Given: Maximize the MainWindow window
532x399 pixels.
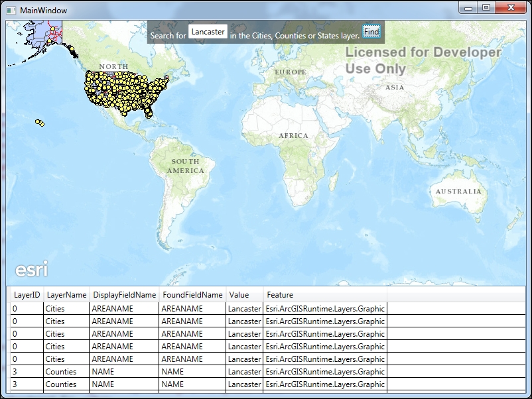Looking at the screenshot, I should click(x=487, y=8).
